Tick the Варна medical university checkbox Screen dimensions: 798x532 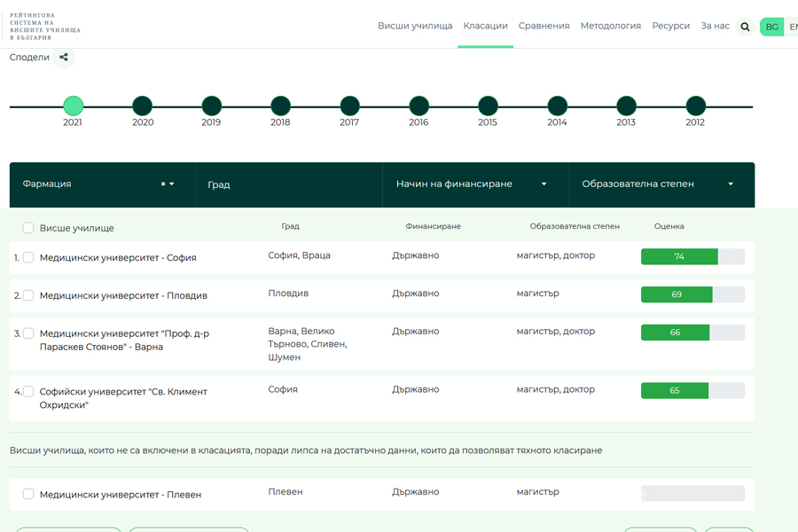(28, 333)
